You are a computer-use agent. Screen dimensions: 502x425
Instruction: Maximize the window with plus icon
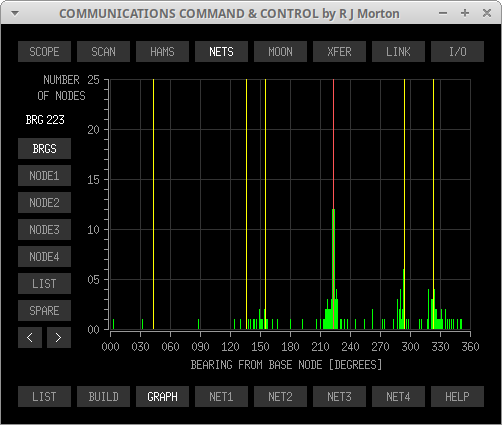pos(465,13)
